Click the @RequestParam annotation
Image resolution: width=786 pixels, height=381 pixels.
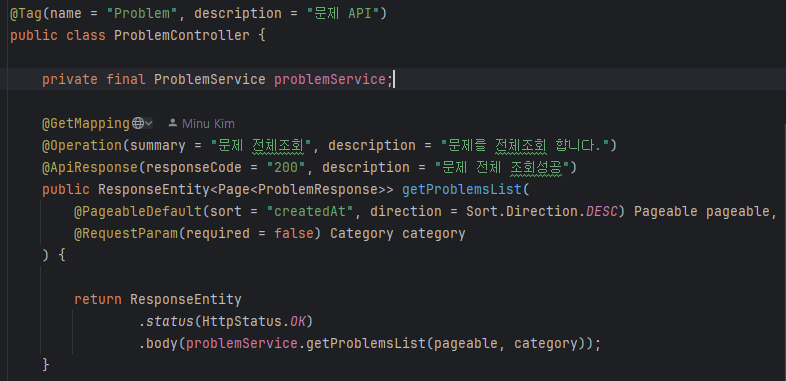[x=126, y=234]
